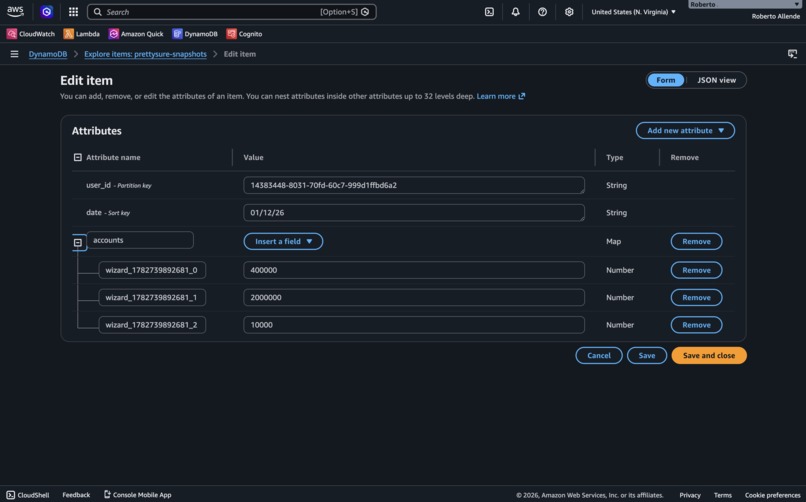Open the Roberto account dropdown
Viewport: 806px width, 502px height.
tap(744, 4)
